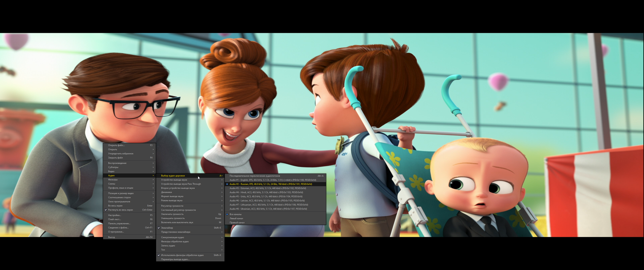This screenshot has height=270, width=644.
Task: Open 'Регулятор громкости' submenu
Action: [172, 206]
